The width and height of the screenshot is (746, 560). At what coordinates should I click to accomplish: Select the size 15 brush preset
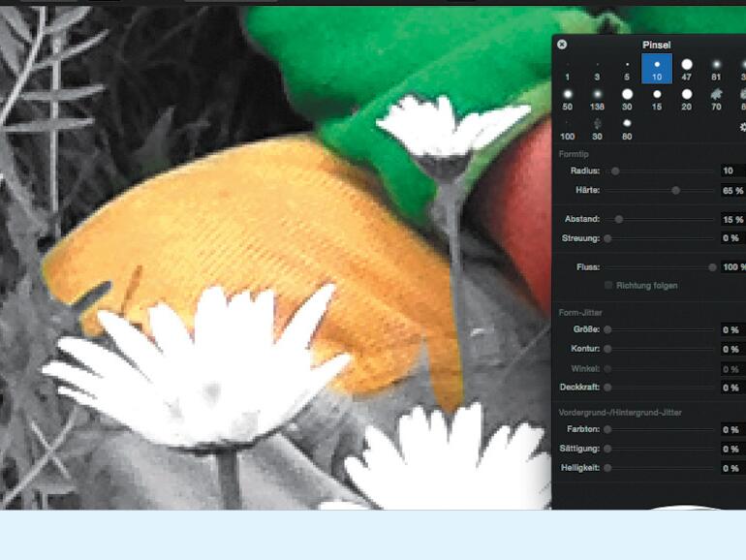(x=657, y=100)
